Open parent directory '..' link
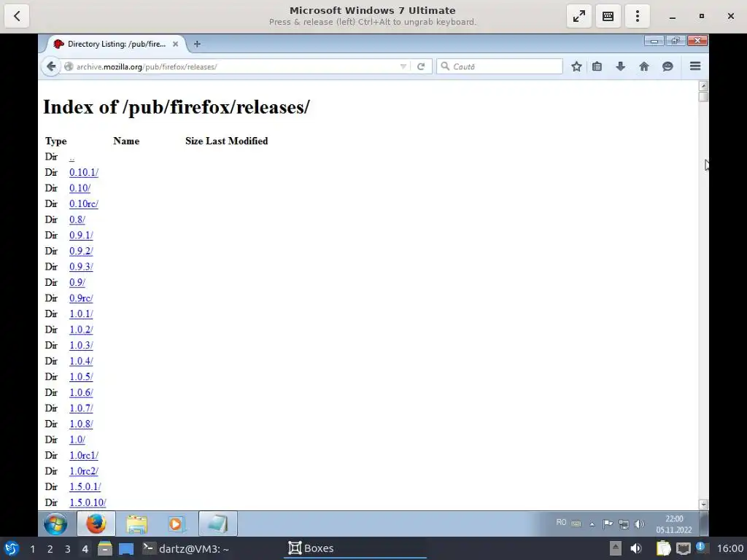747x560 pixels. (x=71, y=157)
